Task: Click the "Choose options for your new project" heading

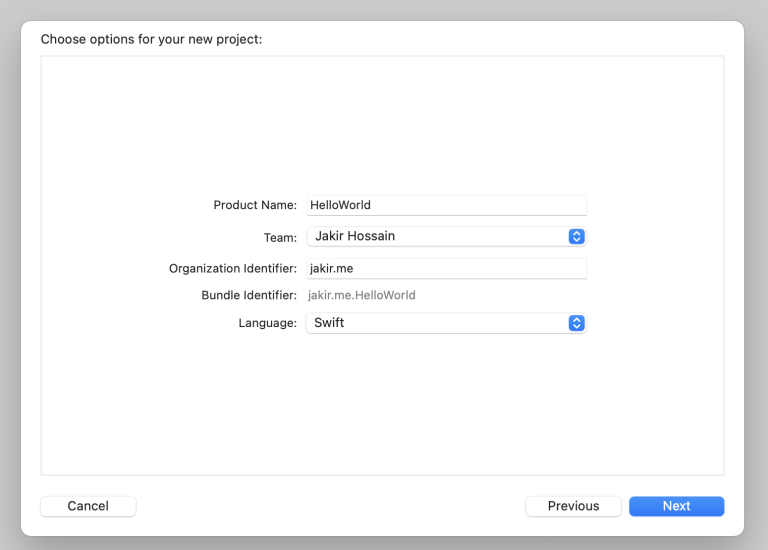Action: pos(151,40)
